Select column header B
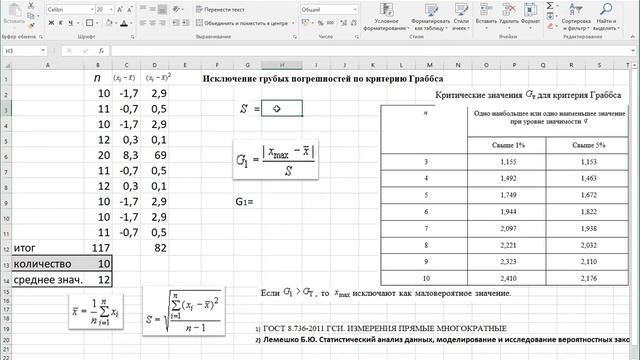The width and height of the screenshot is (640, 360). click(98, 65)
